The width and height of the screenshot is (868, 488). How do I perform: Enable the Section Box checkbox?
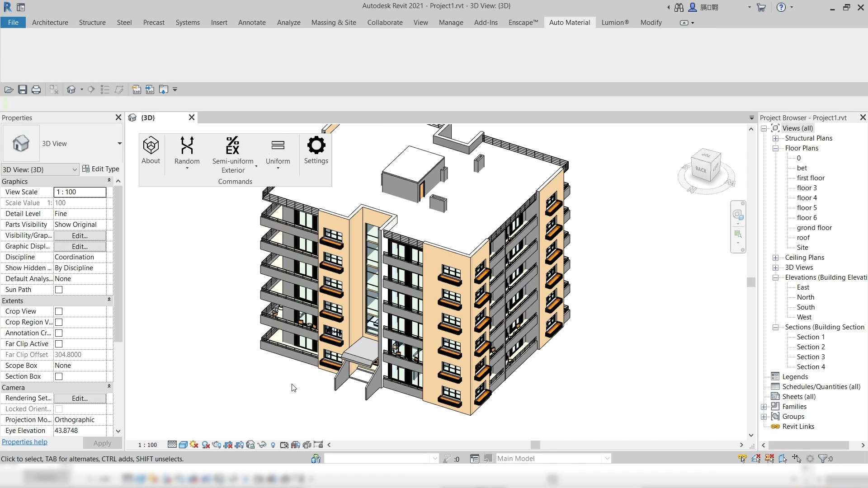click(59, 376)
